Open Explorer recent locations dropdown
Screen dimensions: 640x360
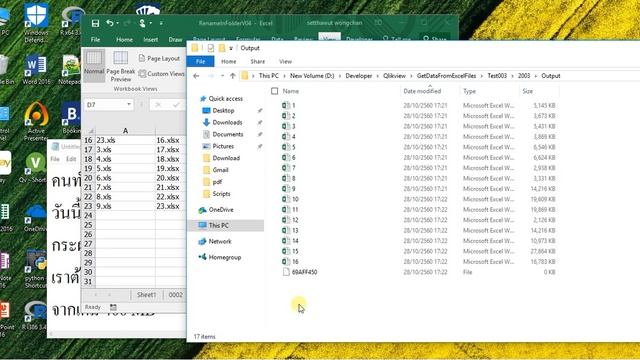pos(222,76)
